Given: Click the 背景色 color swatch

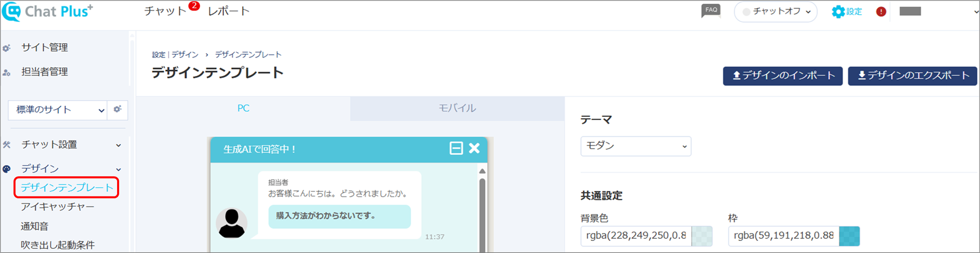Looking at the screenshot, I should click(702, 236).
